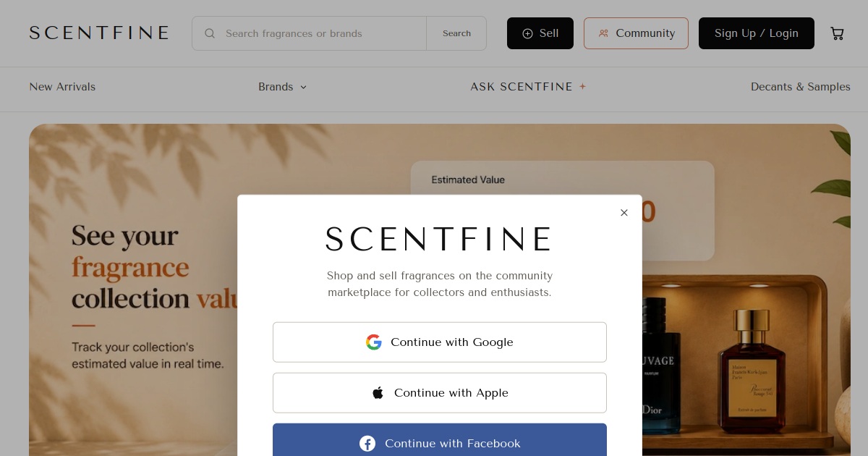Click the people icon beside Community
868x456 pixels.
(x=603, y=33)
